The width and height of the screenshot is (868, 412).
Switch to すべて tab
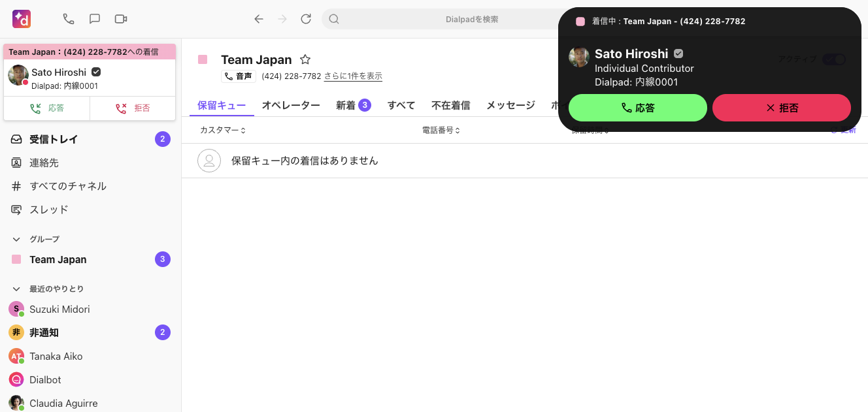(401, 105)
